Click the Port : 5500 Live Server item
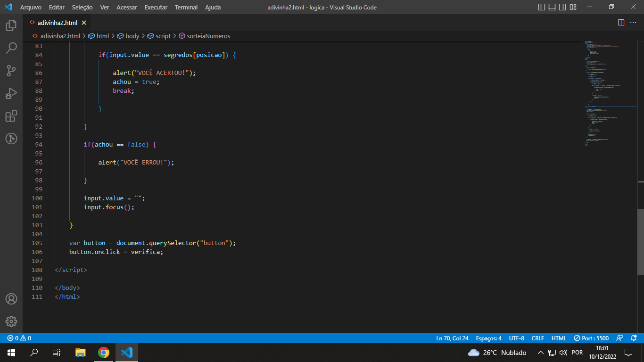This screenshot has width=644, height=362. 591,338
